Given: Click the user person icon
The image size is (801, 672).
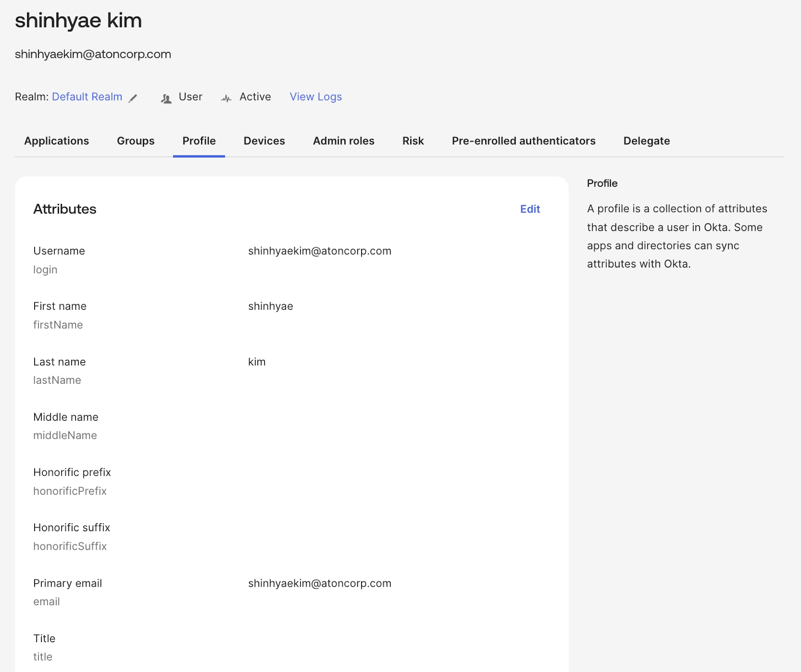Looking at the screenshot, I should [x=166, y=98].
